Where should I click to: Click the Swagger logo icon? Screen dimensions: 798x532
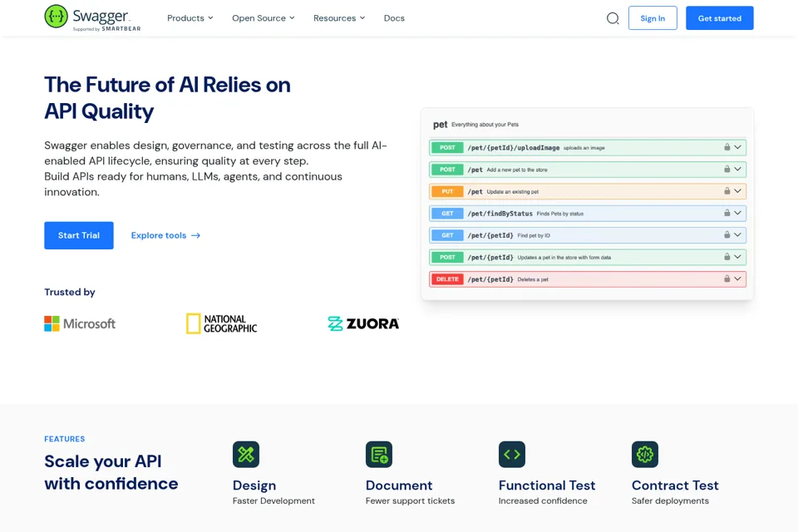pos(56,17)
